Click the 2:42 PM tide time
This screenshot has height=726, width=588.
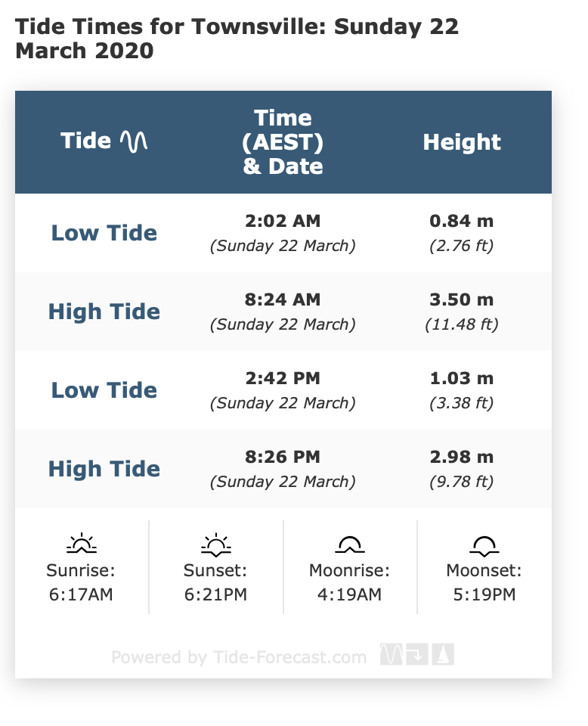coord(283,378)
